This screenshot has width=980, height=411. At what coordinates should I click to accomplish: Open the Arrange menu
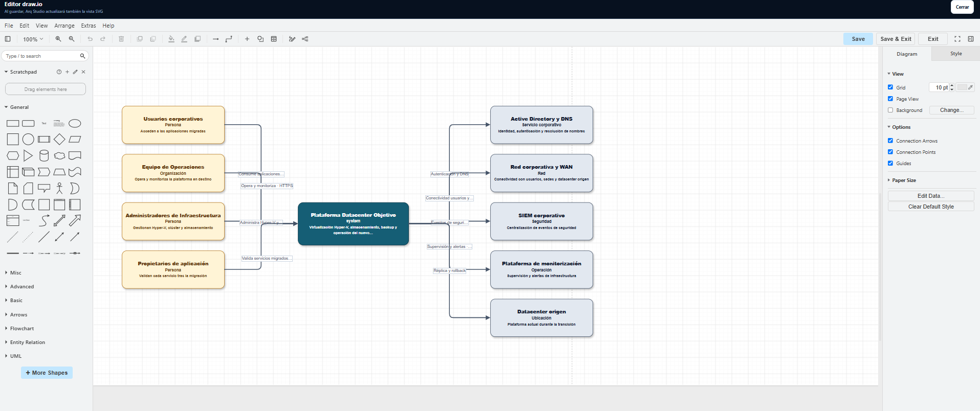[x=64, y=26]
